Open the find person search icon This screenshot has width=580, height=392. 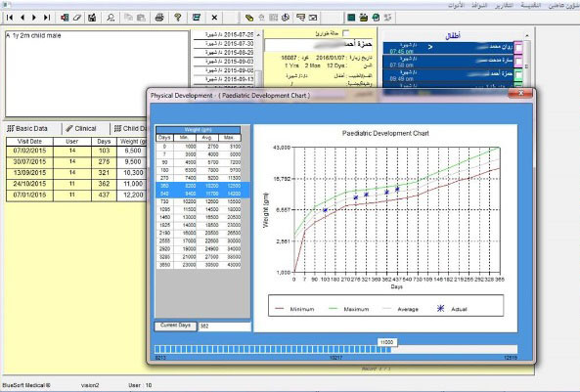pos(111,18)
